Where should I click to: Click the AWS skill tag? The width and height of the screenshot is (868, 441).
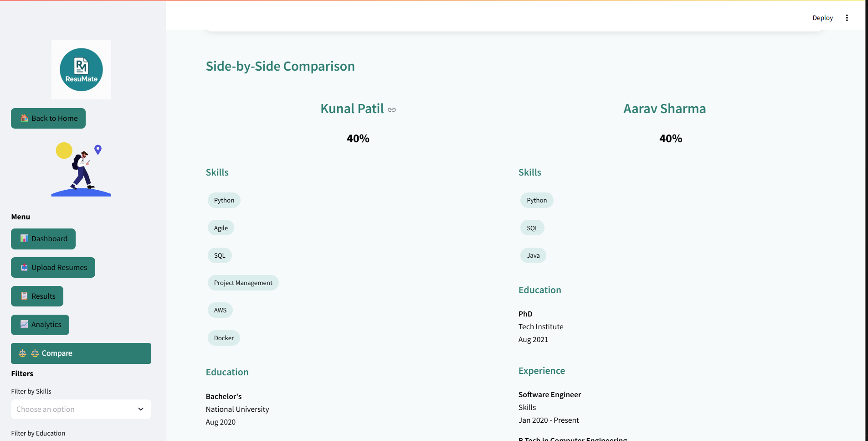220,310
